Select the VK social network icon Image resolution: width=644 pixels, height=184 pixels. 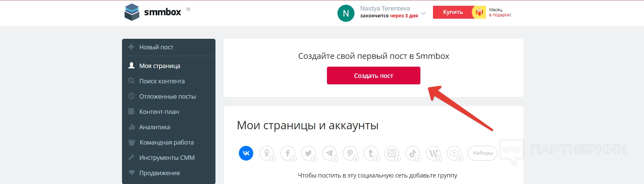pos(246,153)
